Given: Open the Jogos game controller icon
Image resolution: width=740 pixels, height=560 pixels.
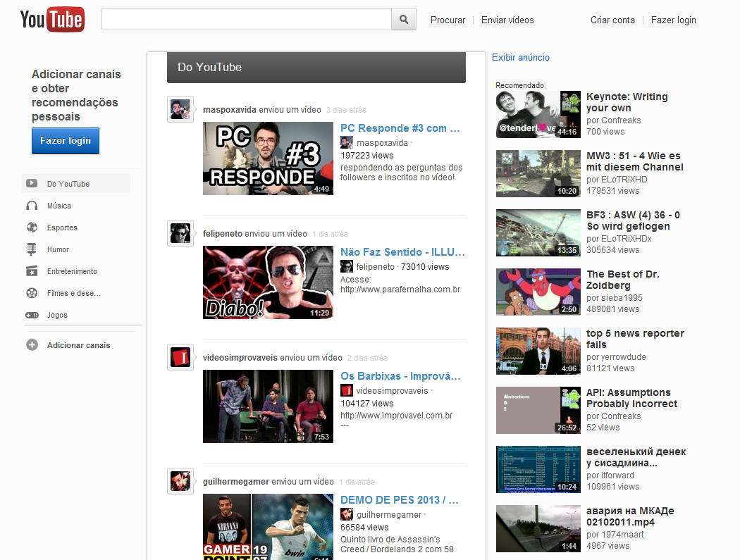Looking at the screenshot, I should pos(32,314).
